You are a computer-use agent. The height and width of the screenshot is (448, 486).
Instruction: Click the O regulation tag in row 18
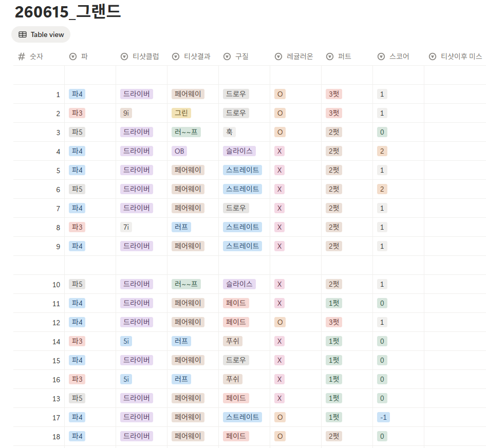coord(280,436)
